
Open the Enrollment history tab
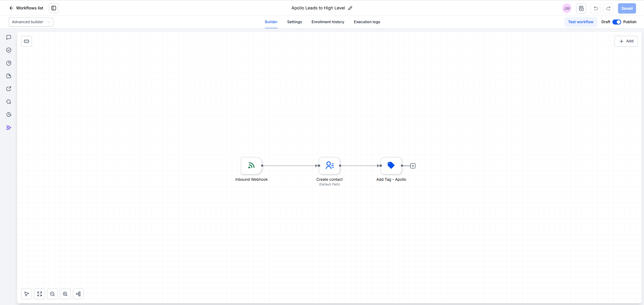[x=328, y=22]
